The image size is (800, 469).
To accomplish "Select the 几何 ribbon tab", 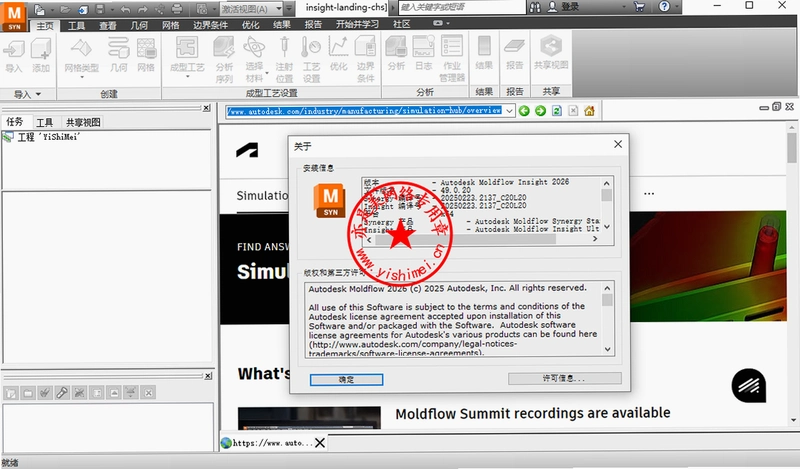I will [x=139, y=25].
